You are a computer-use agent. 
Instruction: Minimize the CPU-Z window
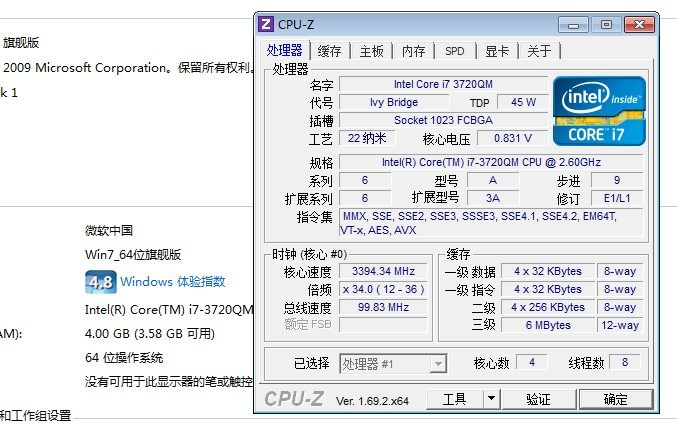573,25
